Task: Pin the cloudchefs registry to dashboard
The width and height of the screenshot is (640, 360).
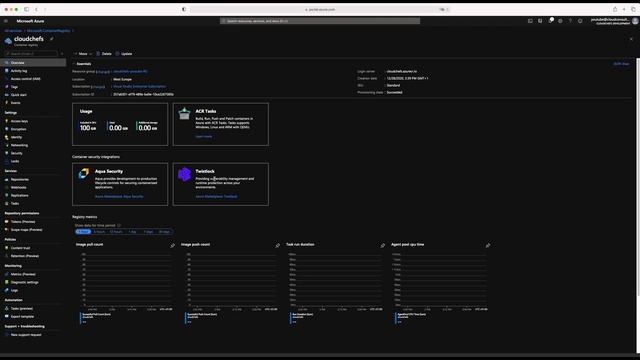Action: click(x=52, y=39)
